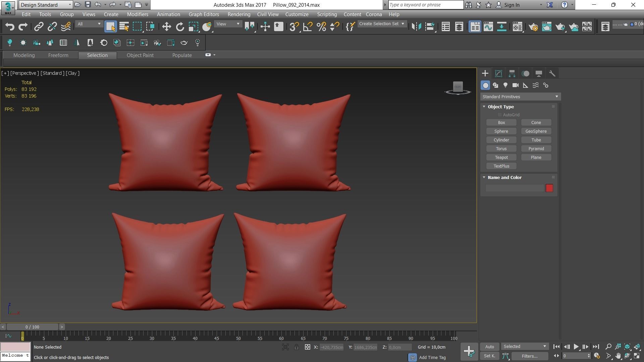Screen dimensions: 644x362
Task: Click the object name input field
Action: pyautogui.click(x=515, y=188)
